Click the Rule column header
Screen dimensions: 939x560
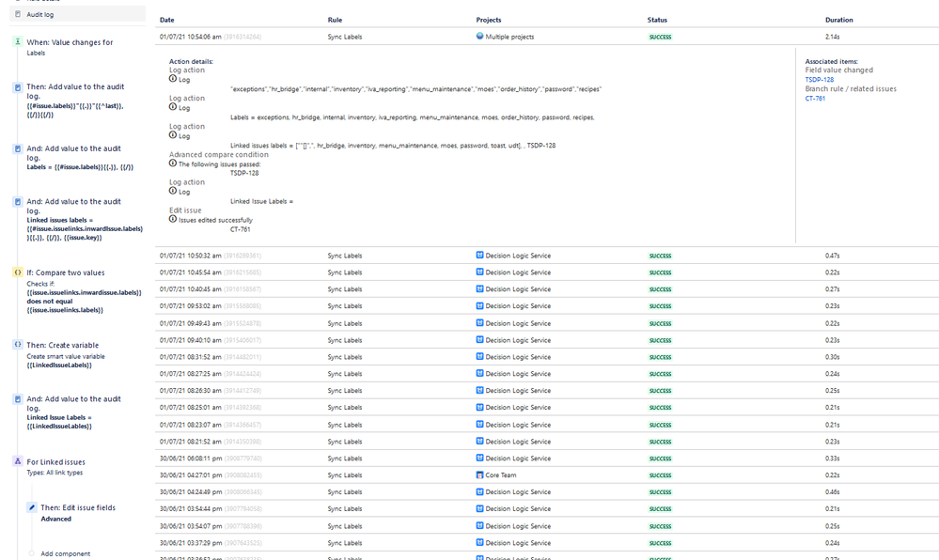pyautogui.click(x=335, y=20)
